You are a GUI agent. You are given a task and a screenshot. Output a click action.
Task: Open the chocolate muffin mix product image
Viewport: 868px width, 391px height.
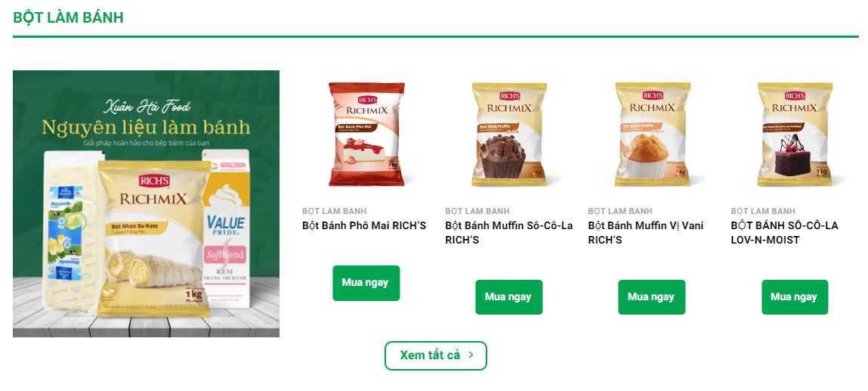point(508,134)
